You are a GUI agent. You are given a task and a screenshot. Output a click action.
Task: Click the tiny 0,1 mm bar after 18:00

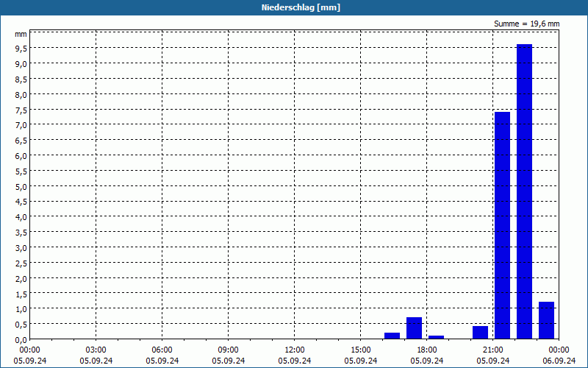[436, 337]
